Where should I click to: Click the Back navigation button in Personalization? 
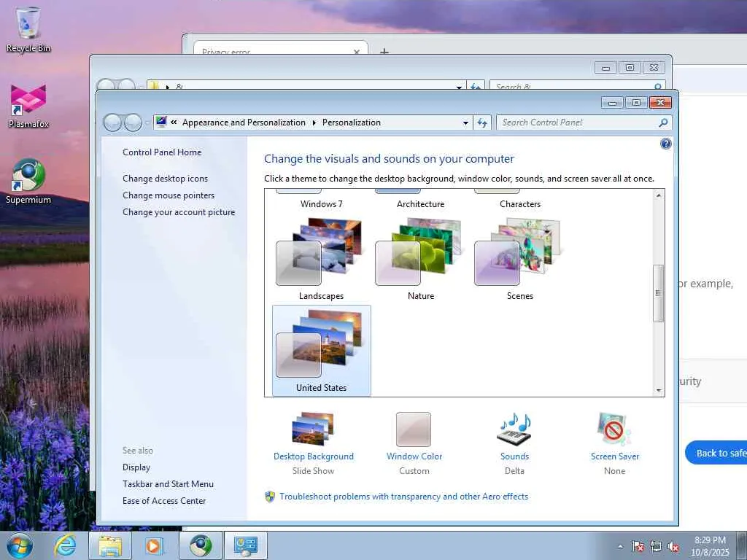pos(112,122)
